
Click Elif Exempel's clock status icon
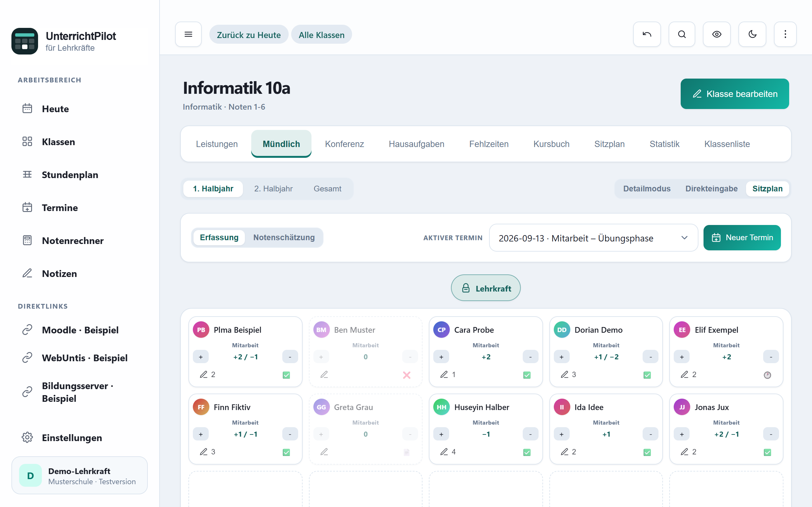coord(767,375)
